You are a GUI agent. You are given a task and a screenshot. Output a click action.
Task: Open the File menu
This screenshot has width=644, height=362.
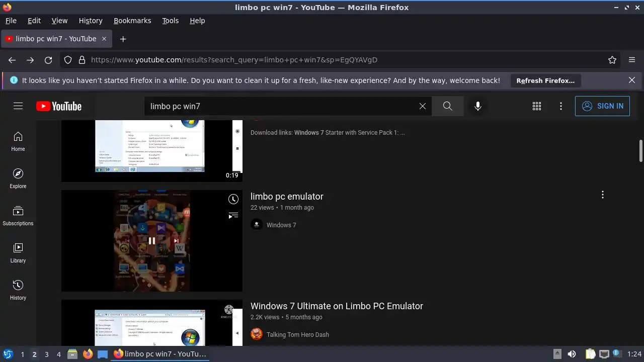click(x=11, y=21)
